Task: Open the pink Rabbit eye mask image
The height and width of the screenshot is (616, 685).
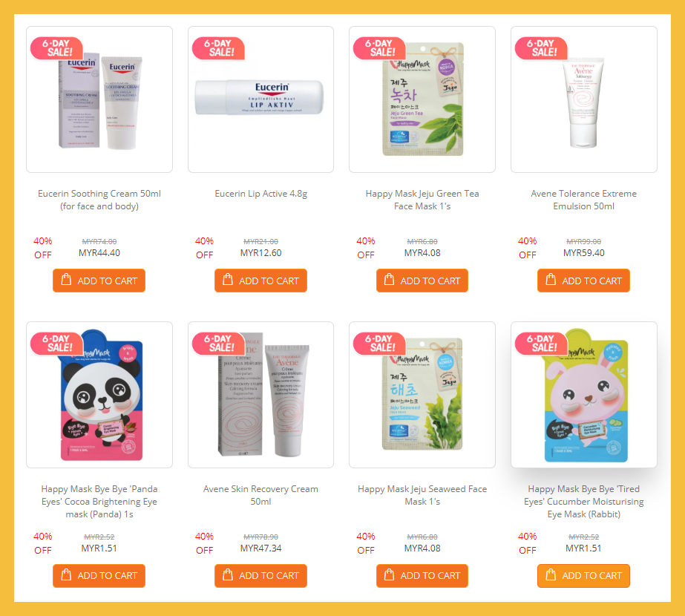Action: [586, 395]
